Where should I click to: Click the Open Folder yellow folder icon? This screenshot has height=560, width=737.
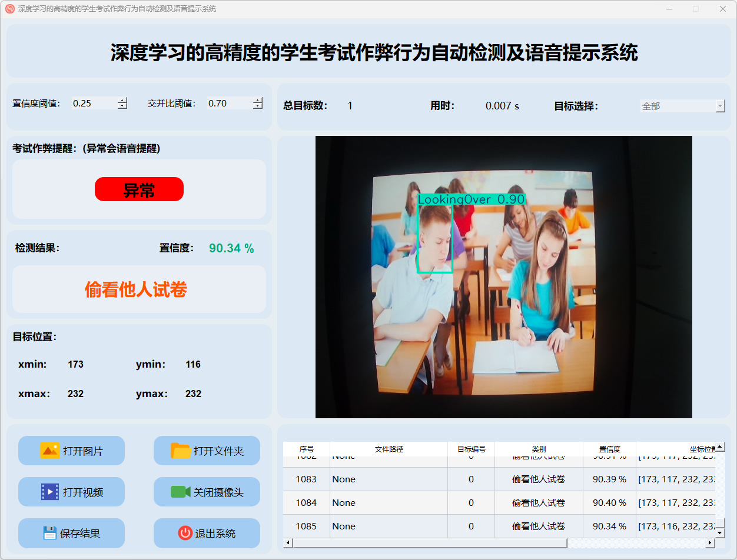click(x=181, y=451)
